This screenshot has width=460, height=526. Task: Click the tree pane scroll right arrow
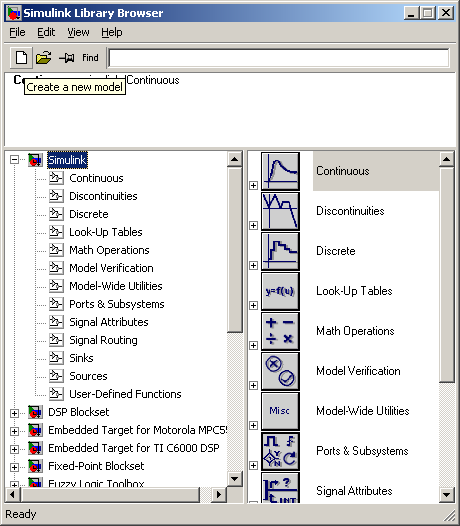[x=219, y=494]
